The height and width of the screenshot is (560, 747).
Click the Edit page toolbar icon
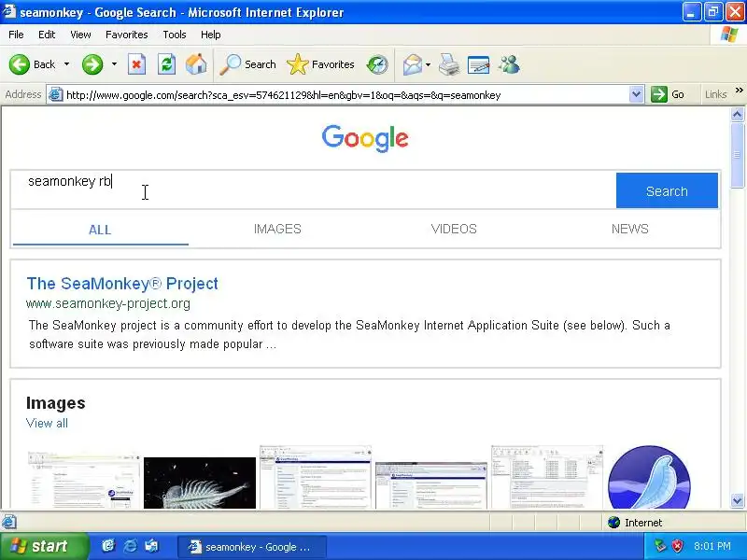coord(478,64)
